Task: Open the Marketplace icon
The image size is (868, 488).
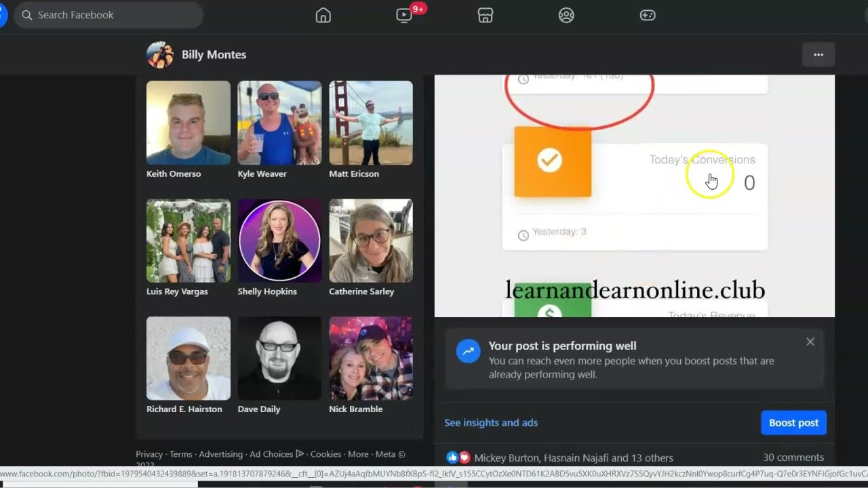Action: pyautogui.click(x=486, y=15)
